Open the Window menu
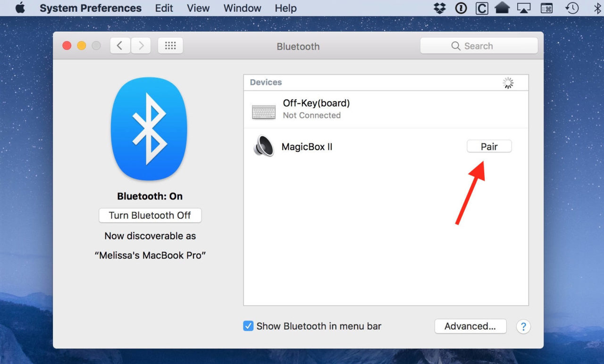This screenshot has height=364, width=604. pyautogui.click(x=242, y=8)
